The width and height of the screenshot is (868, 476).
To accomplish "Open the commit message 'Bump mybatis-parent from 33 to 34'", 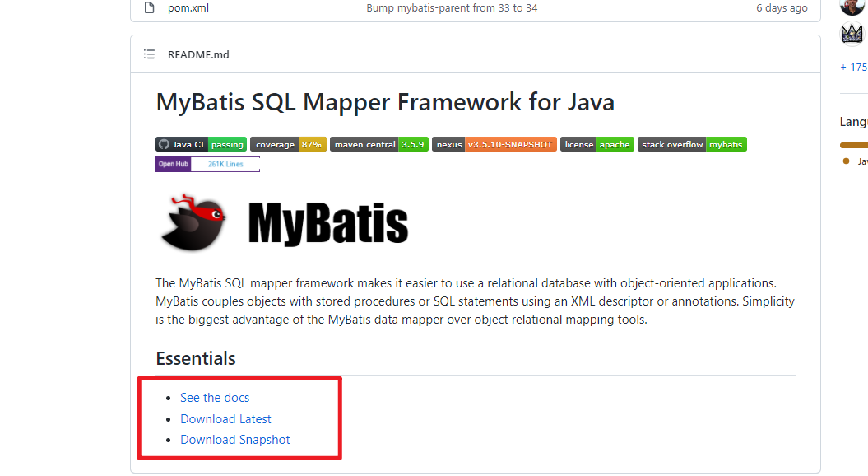I will click(452, 7).
